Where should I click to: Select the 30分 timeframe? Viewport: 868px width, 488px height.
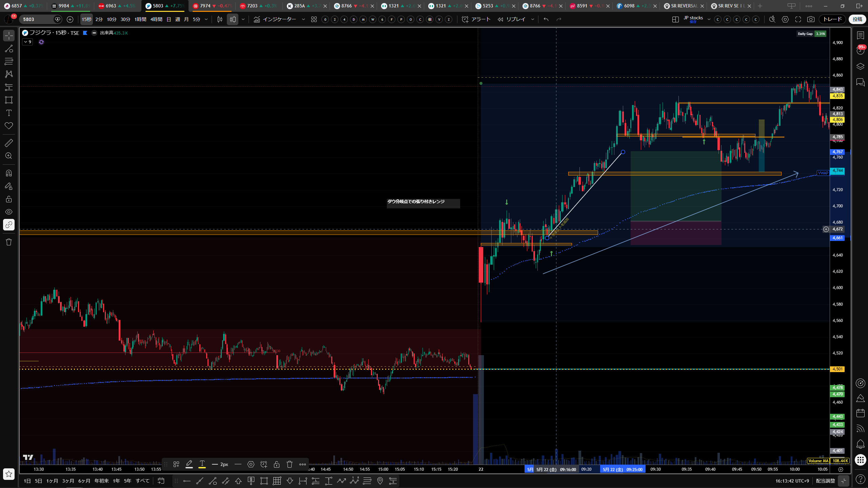click(125, 19)
